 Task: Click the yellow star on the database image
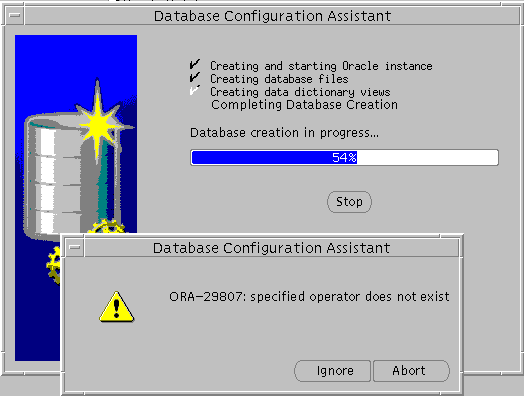point(99,125)
